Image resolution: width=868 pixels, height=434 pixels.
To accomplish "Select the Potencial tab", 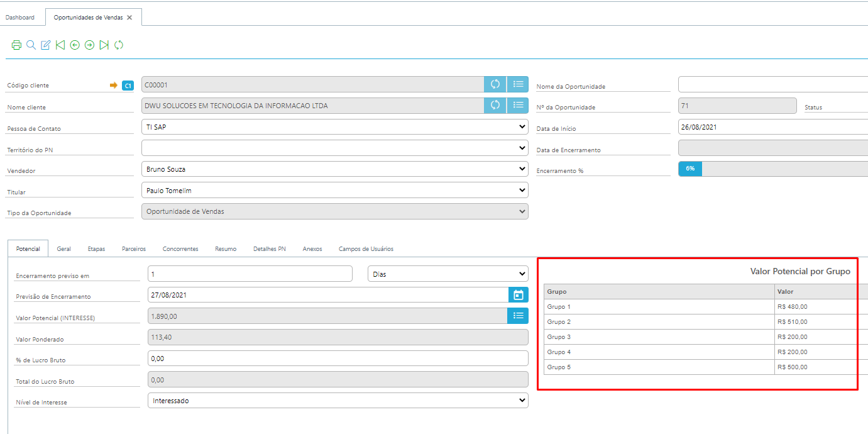I will click(x=28, y=249).
